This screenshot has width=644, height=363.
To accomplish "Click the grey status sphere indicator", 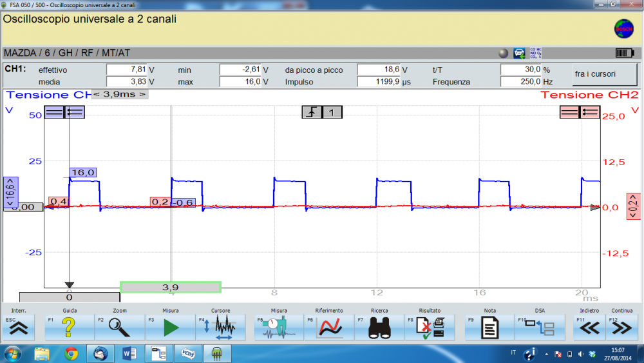I will point(503,53).
